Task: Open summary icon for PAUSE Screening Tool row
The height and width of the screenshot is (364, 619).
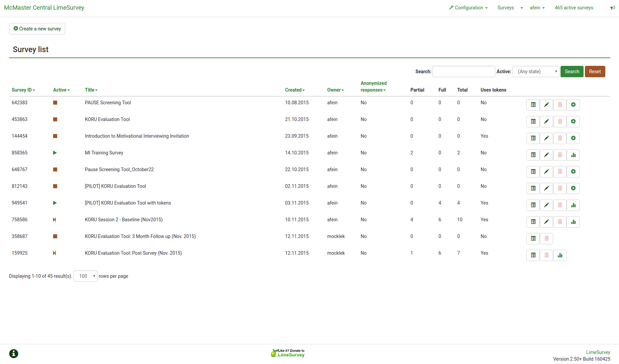Action: pyautogui.click(x=533, y=105)
